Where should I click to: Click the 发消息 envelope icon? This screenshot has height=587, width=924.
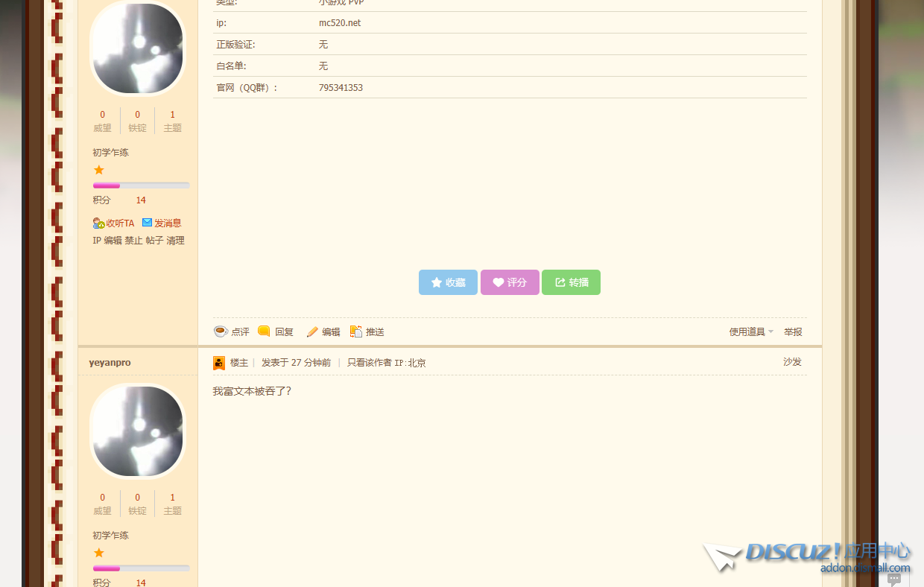147,223
